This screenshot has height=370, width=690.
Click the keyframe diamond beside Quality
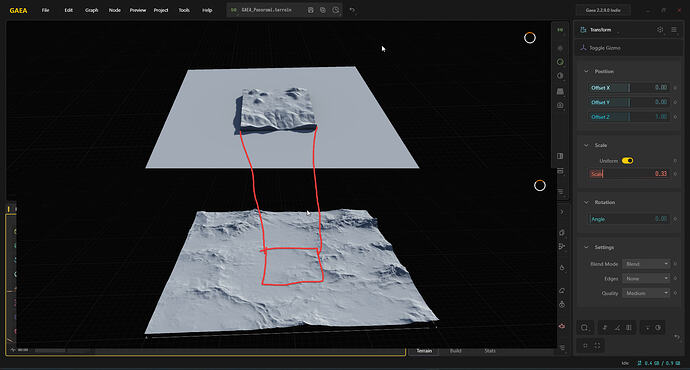pos(675,293)
